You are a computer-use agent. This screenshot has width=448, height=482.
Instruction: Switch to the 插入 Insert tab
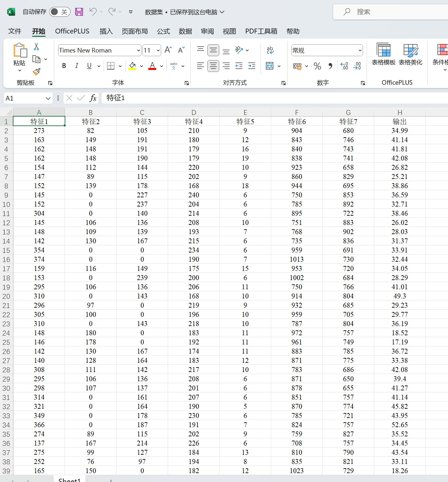pyautogui.click(x=106, y=31)
